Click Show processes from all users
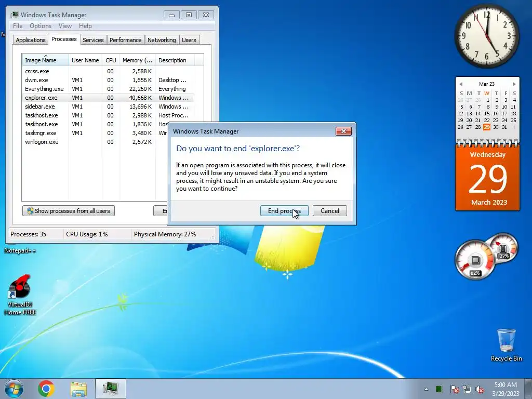 (69, 211)
